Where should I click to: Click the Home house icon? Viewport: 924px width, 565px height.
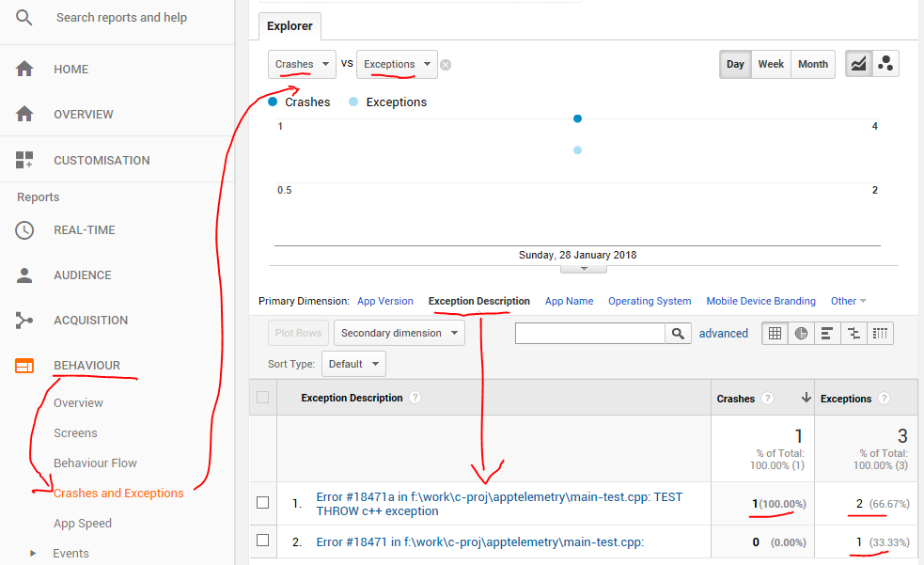(24, 69)
